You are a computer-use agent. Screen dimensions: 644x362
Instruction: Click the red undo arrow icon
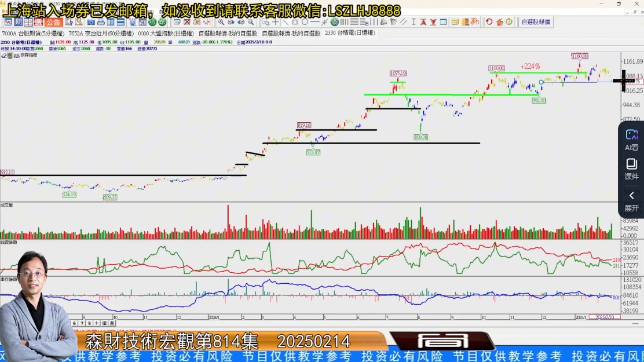point(489,22)
